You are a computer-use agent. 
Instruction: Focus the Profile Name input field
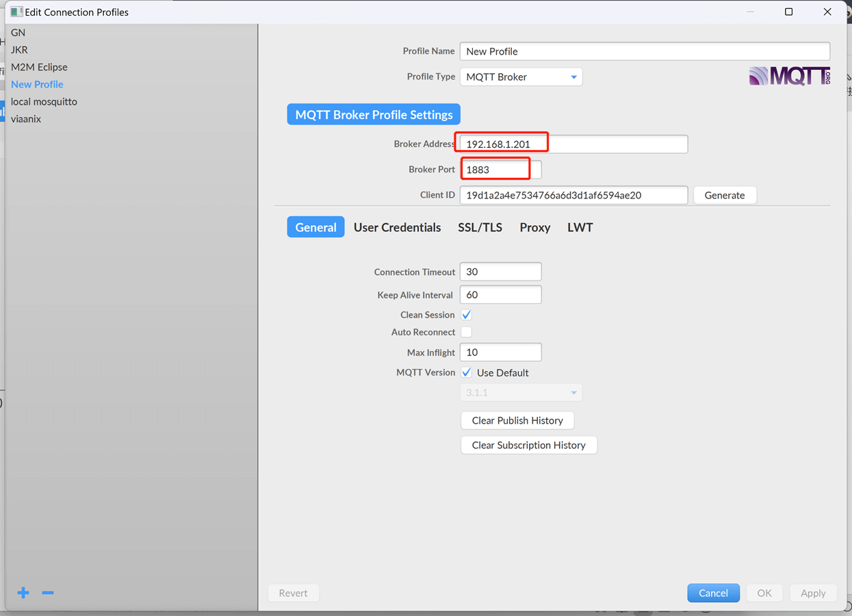coord(645,51)
